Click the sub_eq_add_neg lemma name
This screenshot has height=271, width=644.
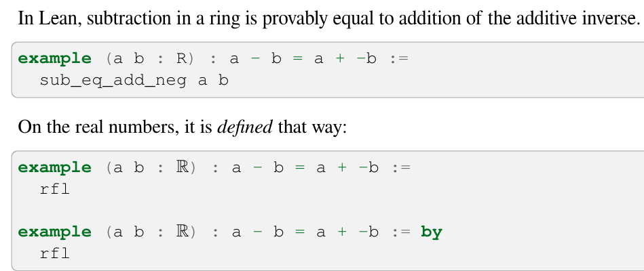coord(113,81)
